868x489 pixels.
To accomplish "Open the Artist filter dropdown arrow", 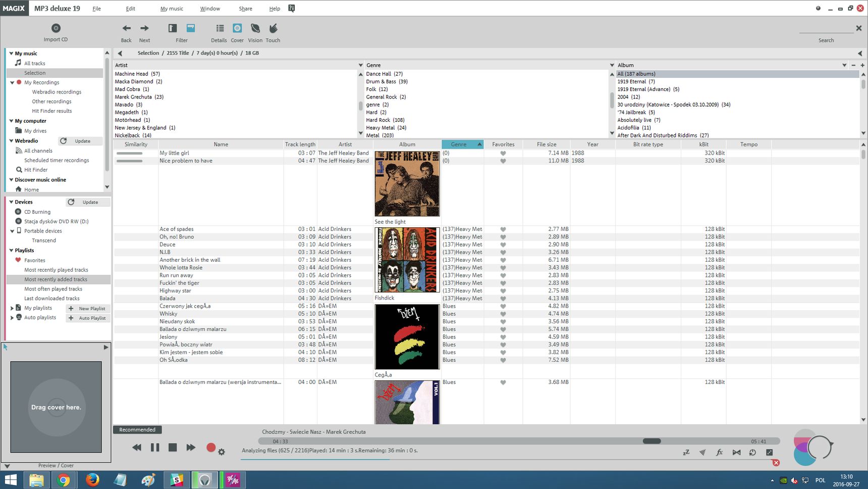I will click(360, 65).
